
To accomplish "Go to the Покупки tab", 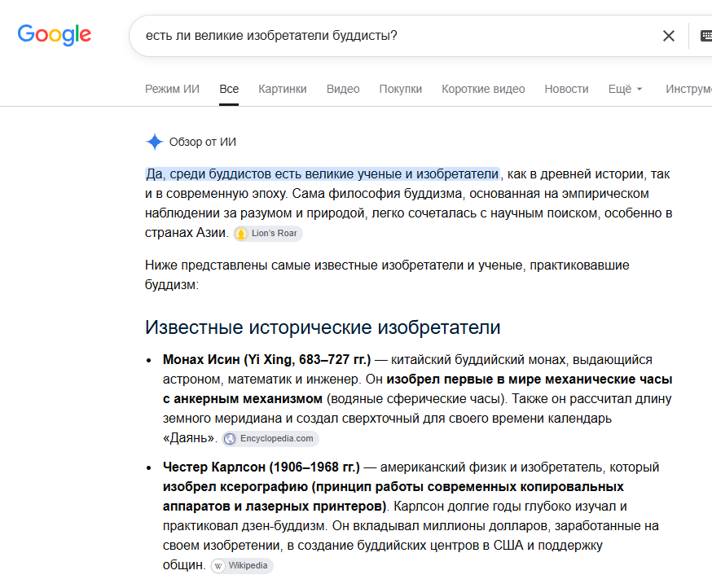I will 401,89.
